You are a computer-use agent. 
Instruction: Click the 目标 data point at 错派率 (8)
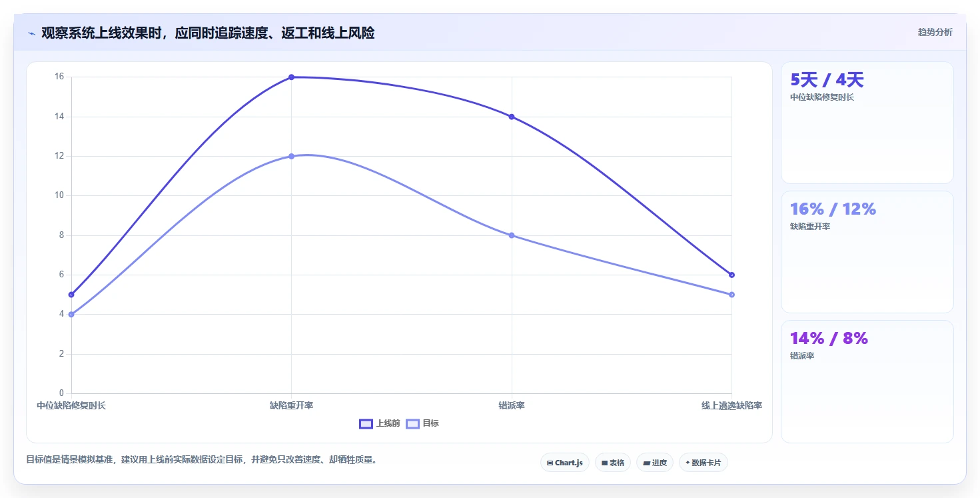point(512,235)
